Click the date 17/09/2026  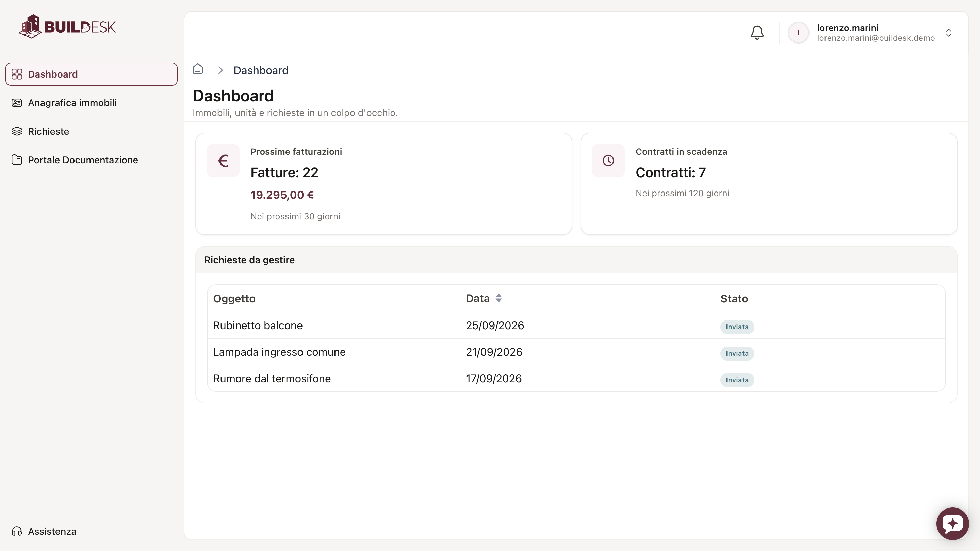(x=494, y=379)
